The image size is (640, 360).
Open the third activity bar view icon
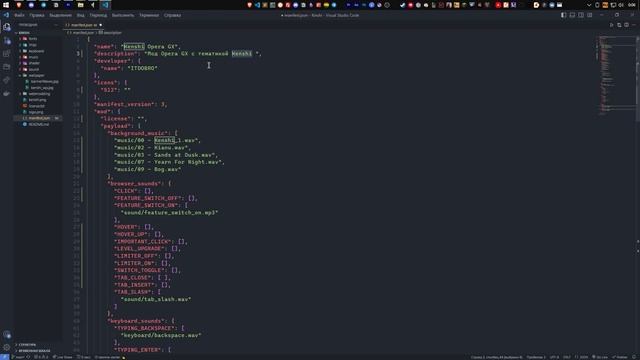click(x=7, y=54)
